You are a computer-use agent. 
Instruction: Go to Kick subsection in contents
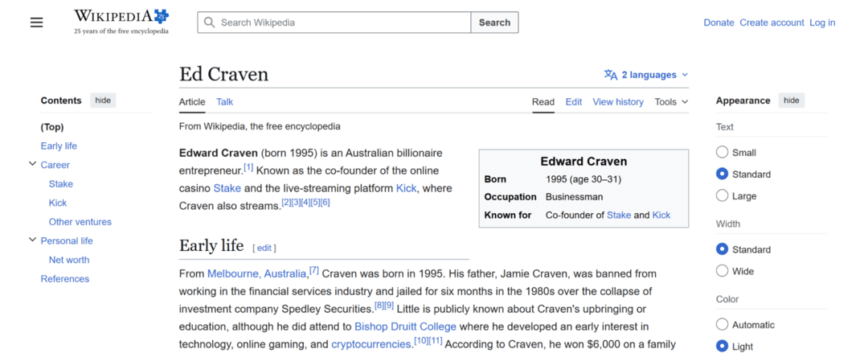pos(58,203)
